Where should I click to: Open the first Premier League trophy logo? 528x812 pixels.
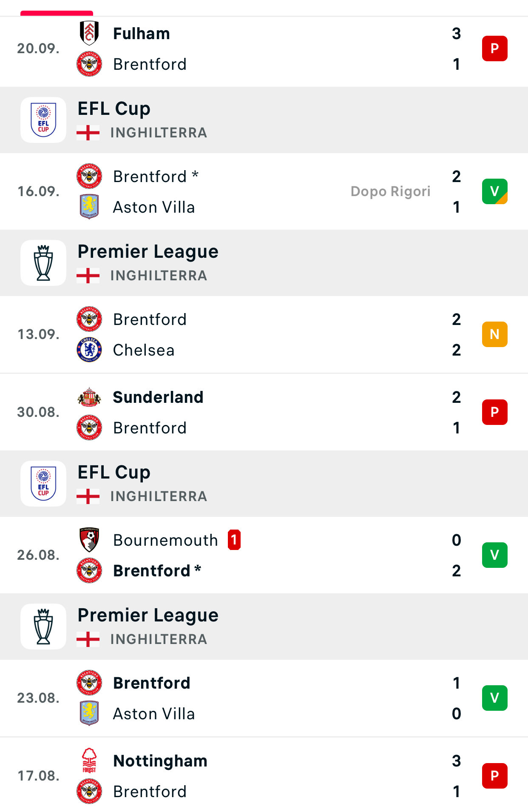[x=43, y=263]
